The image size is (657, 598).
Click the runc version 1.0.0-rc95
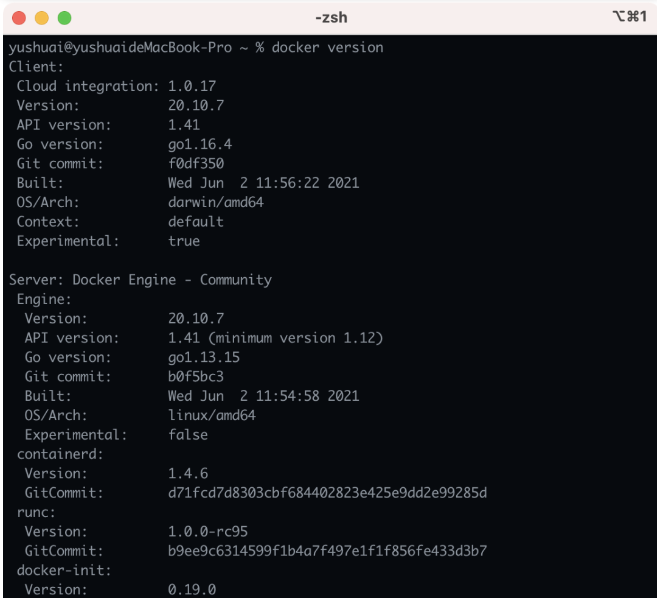click(208, 532)
